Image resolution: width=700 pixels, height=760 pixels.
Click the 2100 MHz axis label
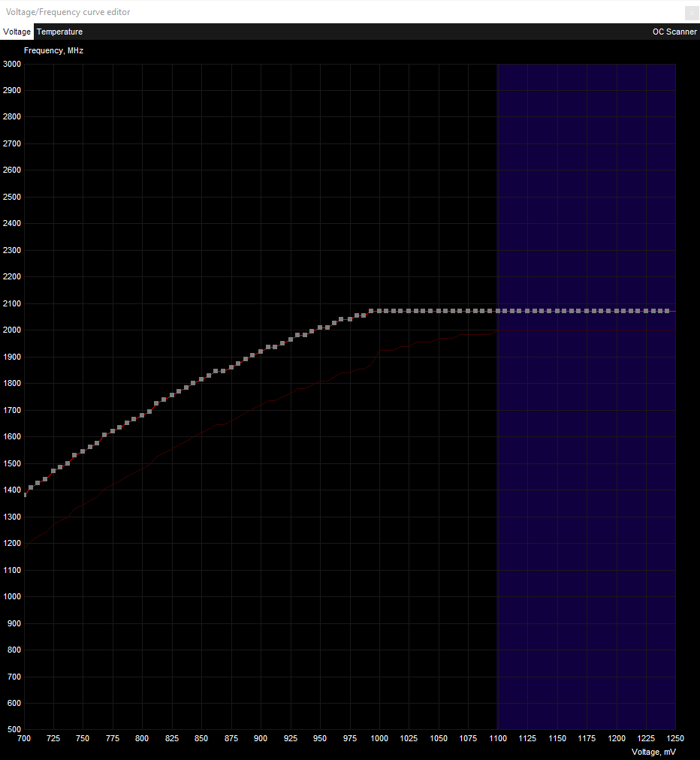click(x=11, y=303)
